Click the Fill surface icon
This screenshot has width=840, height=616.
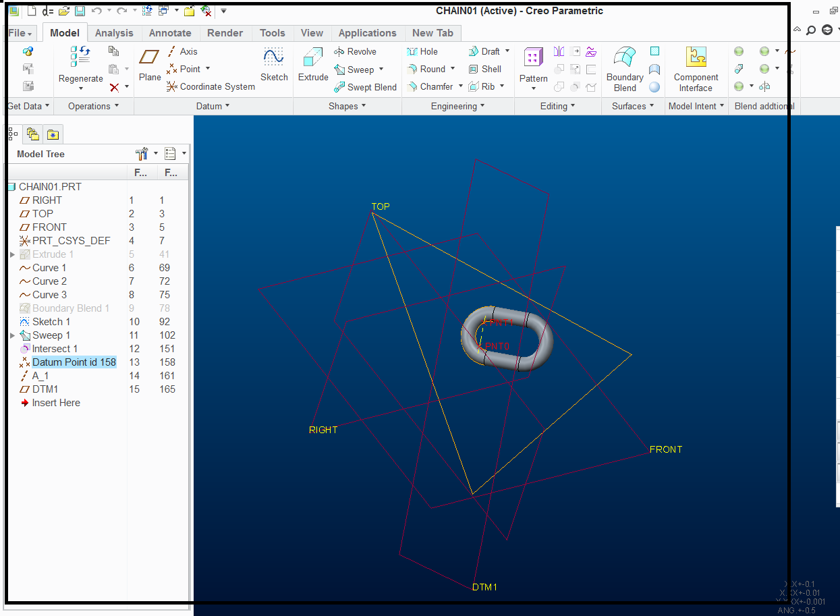pyautogui.click(x=654, y=51)
